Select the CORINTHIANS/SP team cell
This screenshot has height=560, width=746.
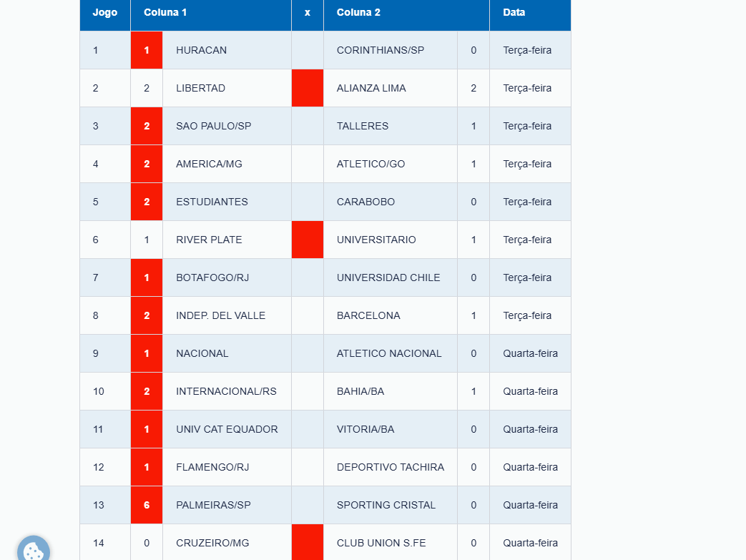(x=391, y=51)
